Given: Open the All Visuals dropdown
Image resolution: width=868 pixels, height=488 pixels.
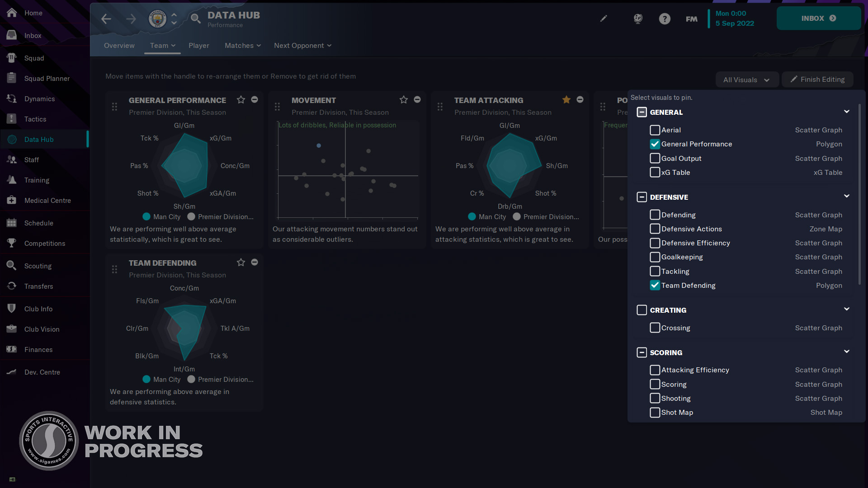Looking at the screenshot, I should (x=746, y=79).
